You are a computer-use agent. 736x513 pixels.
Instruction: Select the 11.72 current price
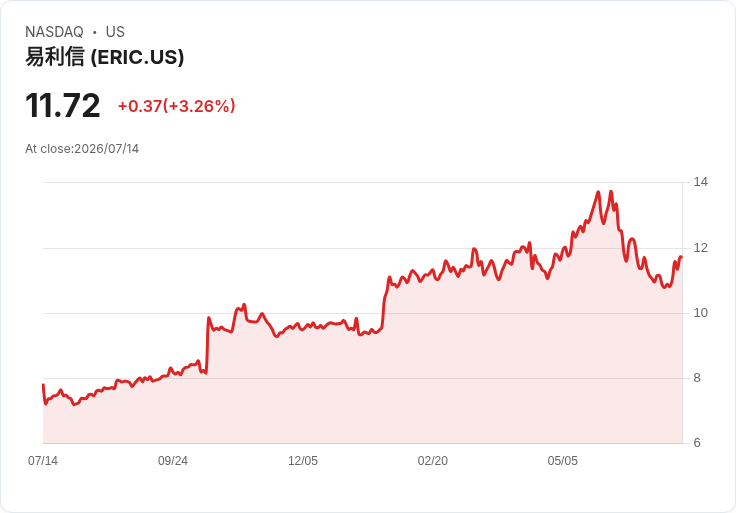tap(62, 106)
